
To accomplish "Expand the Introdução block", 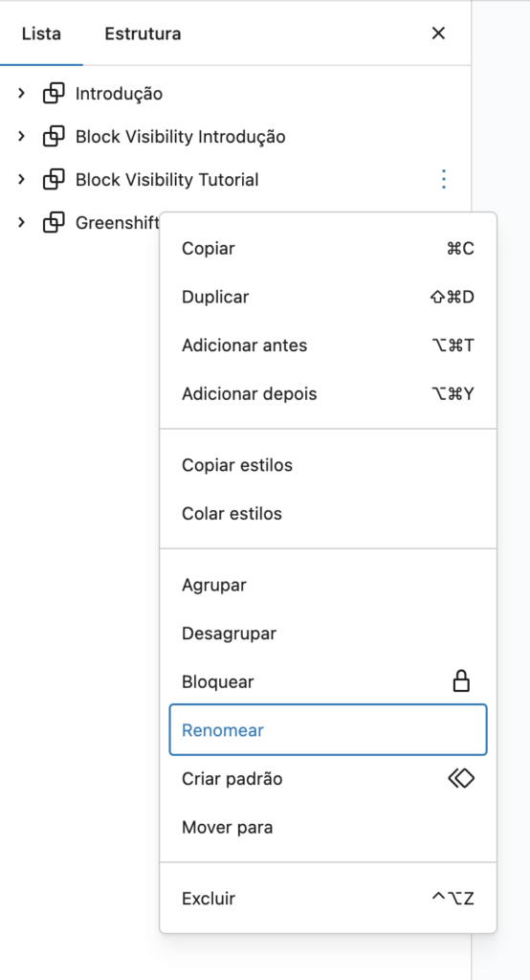I will 21,93.
